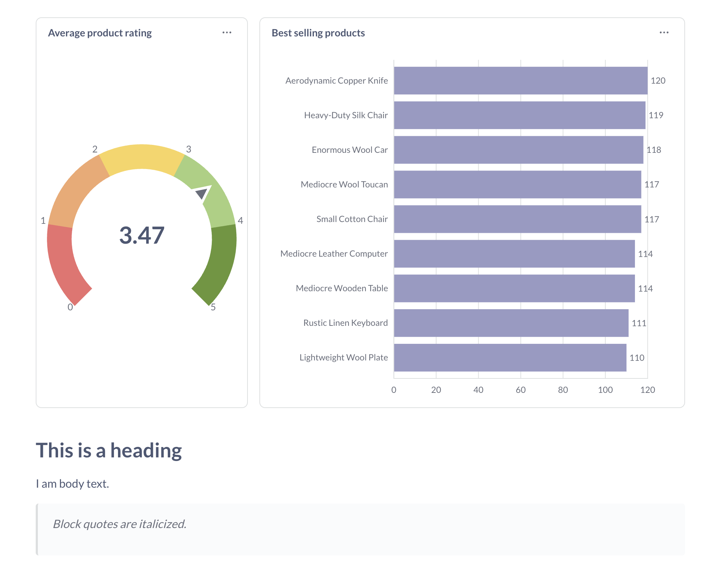
Task: Click the gauge needle pointer arrow
Action: 202,194
